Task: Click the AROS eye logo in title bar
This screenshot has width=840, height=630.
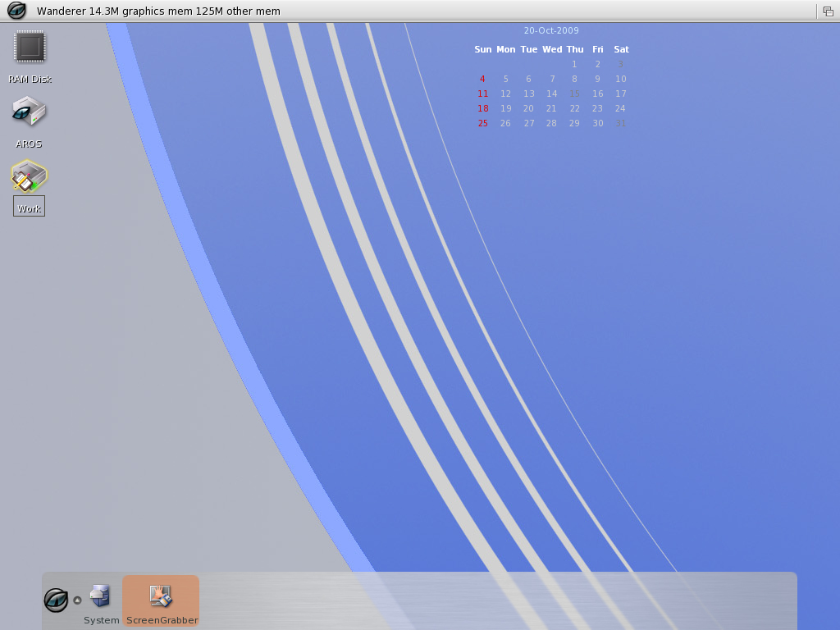Action: coord(16,11)
